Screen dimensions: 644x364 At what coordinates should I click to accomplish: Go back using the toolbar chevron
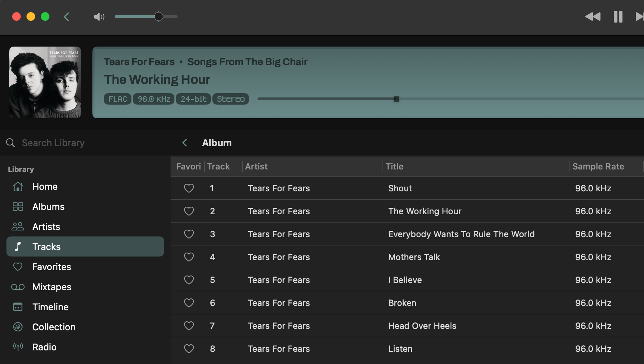point(67,17)
